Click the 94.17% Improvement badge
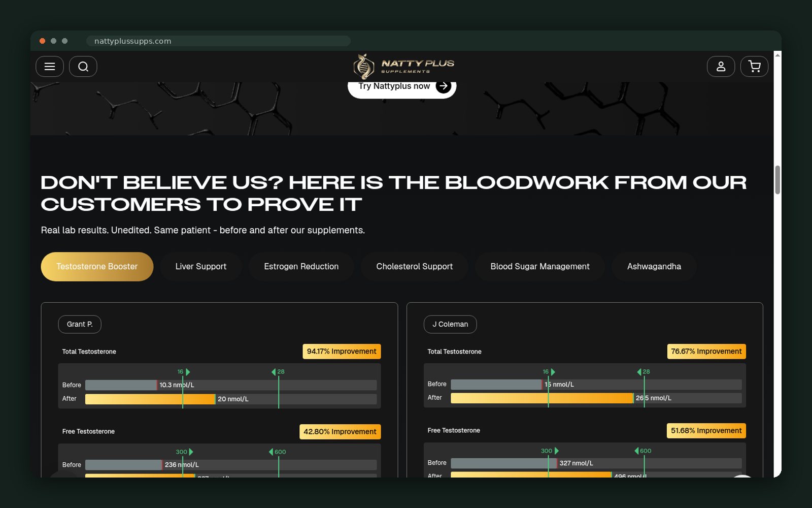The width and height of the screenshot is (812, 508). click(x=342, y=352)
